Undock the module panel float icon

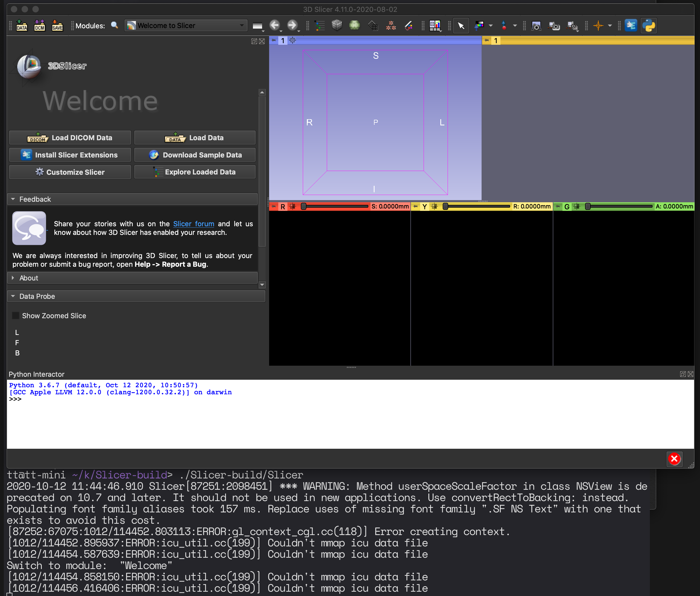click(x=254, y=41)
